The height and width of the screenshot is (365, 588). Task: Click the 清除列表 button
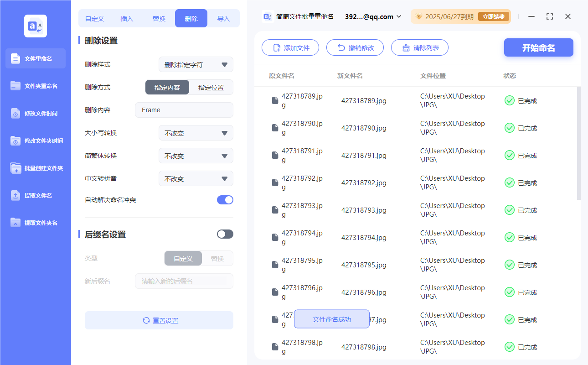point(420,47)
